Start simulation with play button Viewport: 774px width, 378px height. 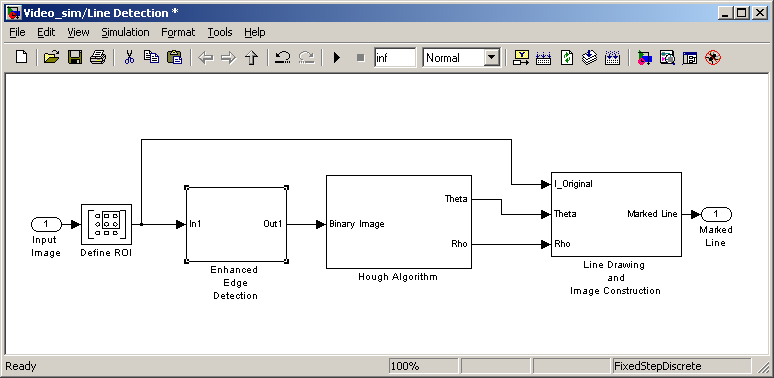tap(337, 58)
